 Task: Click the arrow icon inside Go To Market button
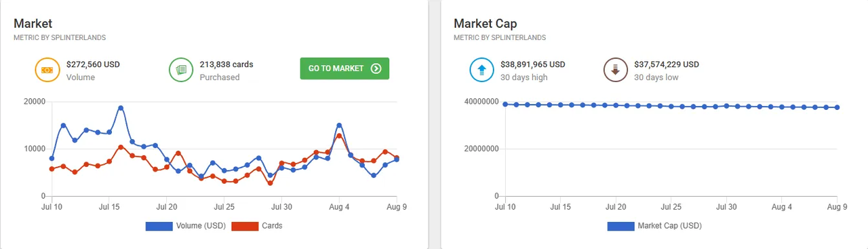coord(376,69)
